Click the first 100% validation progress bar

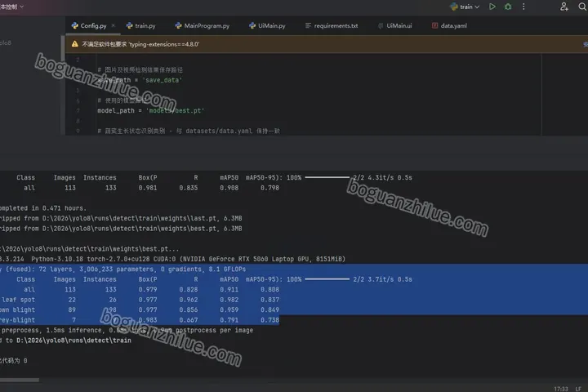327,177
